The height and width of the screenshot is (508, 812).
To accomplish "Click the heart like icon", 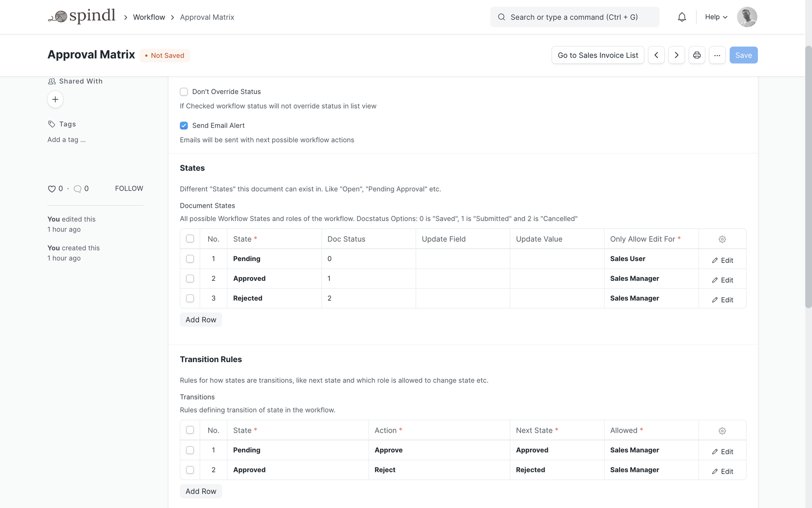I will [x=52, y=189].
